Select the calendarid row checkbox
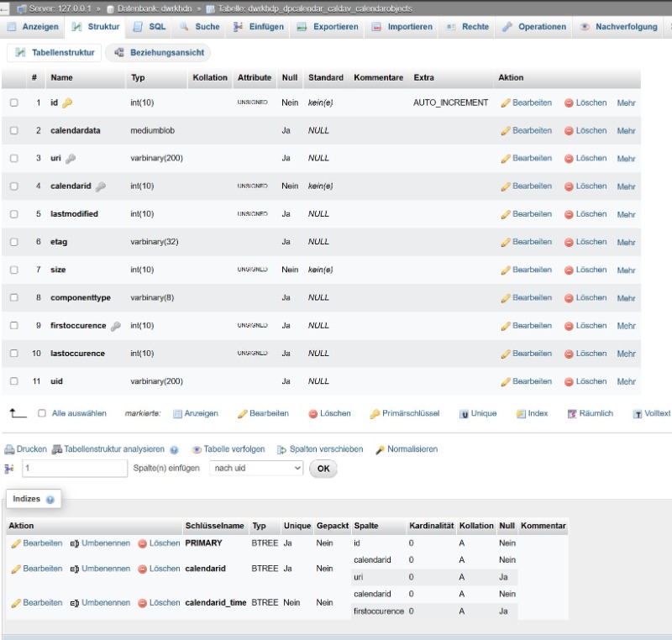The height and width of the screenshot is (640, 672). click(14, 186)
